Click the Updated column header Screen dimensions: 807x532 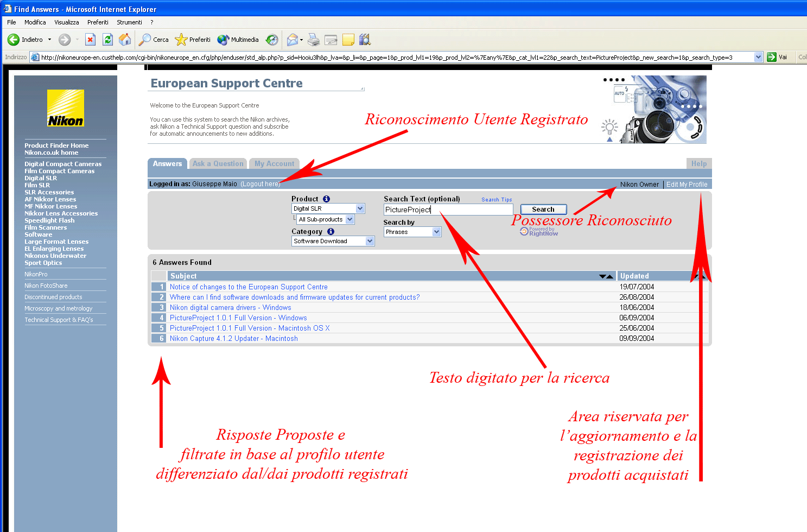pyautogui.click(x=634, y=276)
